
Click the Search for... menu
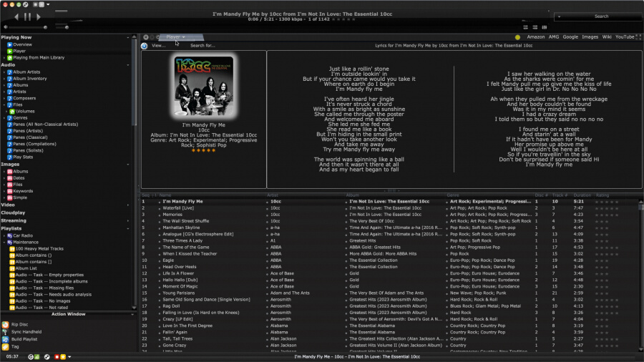pyautogui.click(x=203, y=46)
